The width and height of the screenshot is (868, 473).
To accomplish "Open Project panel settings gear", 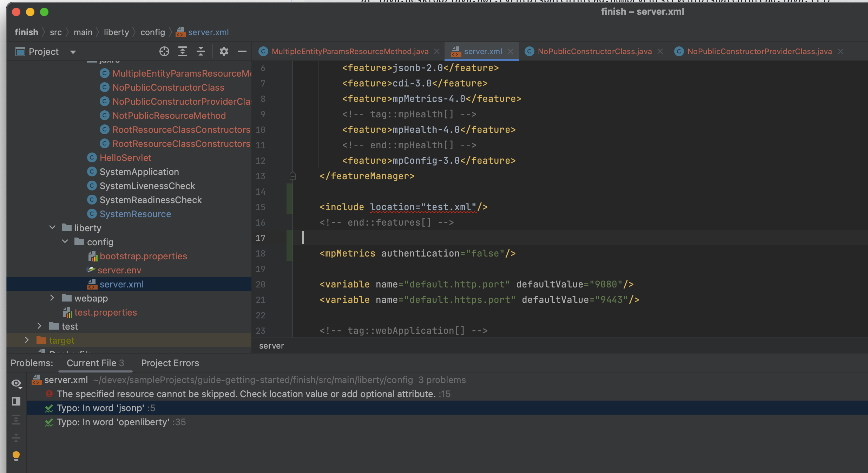I will coord(224,52).
